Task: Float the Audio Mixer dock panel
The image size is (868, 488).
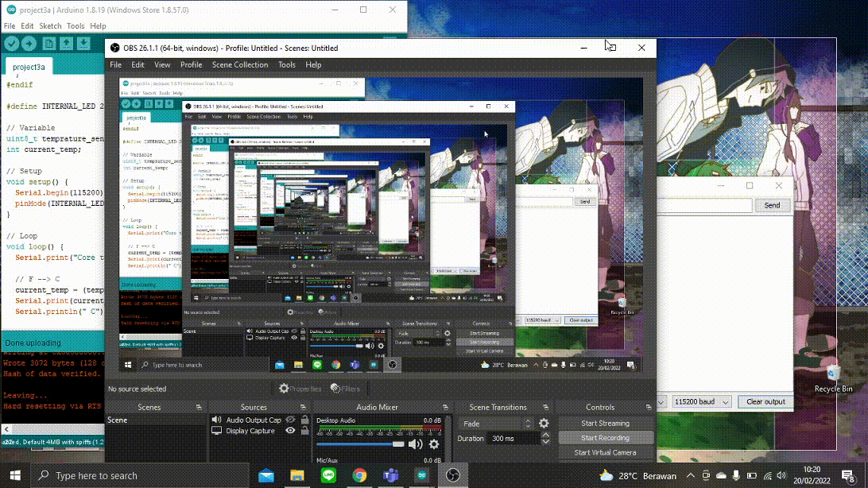Action: pos(445,407)
